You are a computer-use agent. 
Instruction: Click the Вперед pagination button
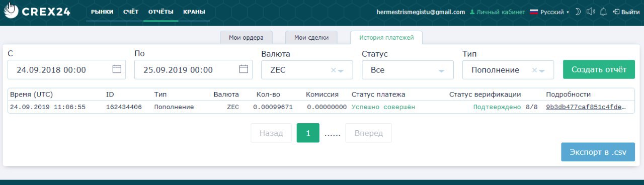coord(368,133)
